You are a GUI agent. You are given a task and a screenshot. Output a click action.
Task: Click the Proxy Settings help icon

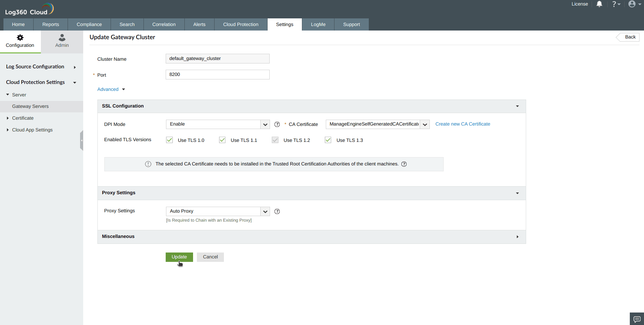(x=277, y=211)
